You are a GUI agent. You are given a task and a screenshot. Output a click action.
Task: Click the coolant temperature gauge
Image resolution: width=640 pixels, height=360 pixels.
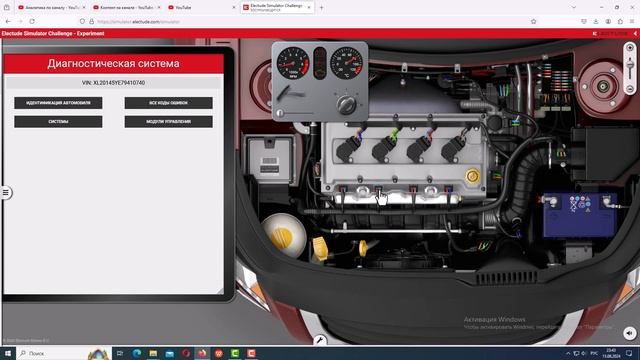point(346,63)
